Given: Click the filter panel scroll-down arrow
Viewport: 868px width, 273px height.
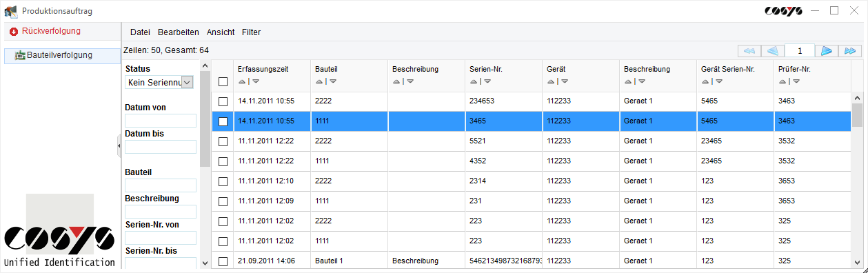Looking at the screenshot, I should coord(205,263).
